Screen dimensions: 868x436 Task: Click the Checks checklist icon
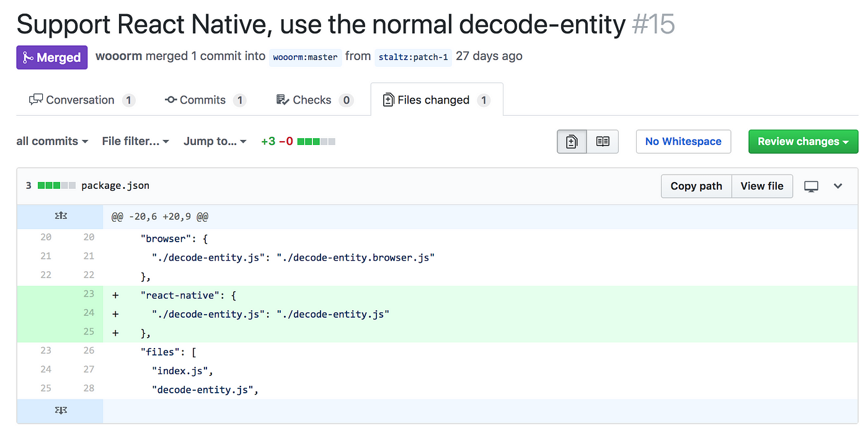click(283, 100)
